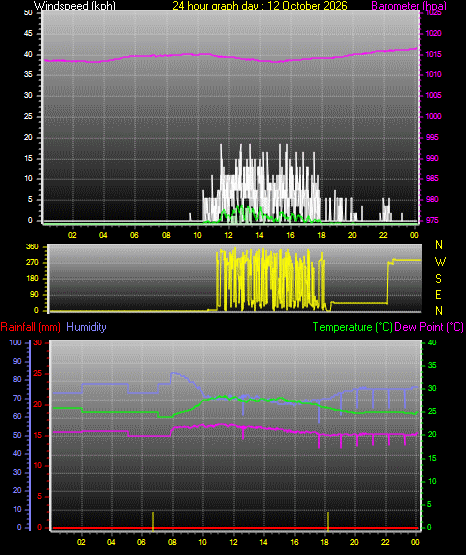Click the 45 windspeed axis value

(28, 33)
